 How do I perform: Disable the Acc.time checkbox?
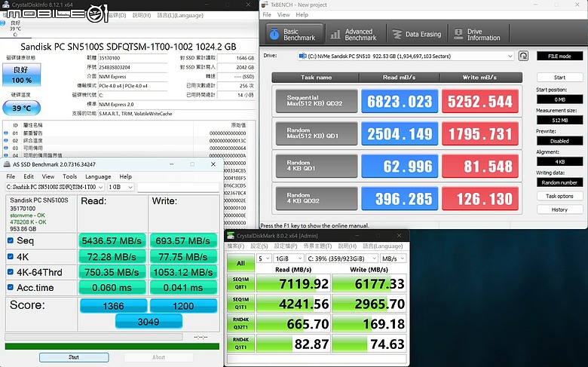[x=10, y=286]
